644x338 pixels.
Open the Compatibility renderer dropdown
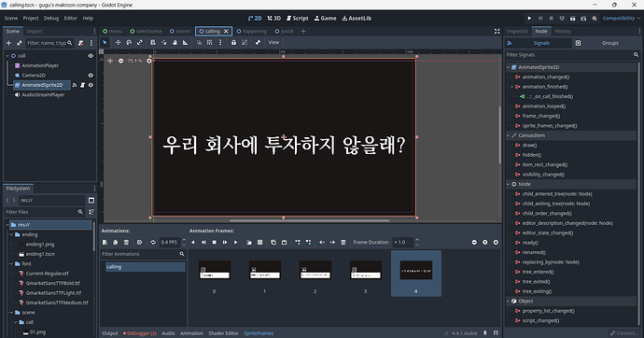point(622,18)
